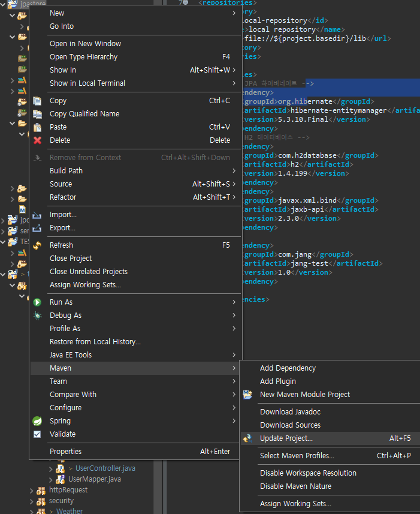
Task: Choose Add Plugin in Maven submenu
Action: [x=330, y=381]
